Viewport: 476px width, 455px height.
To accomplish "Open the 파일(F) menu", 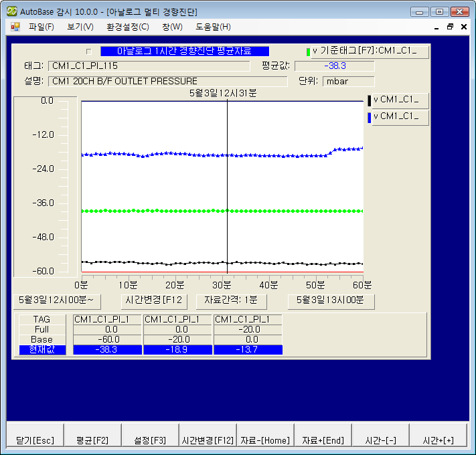I will tap(42, 27).
